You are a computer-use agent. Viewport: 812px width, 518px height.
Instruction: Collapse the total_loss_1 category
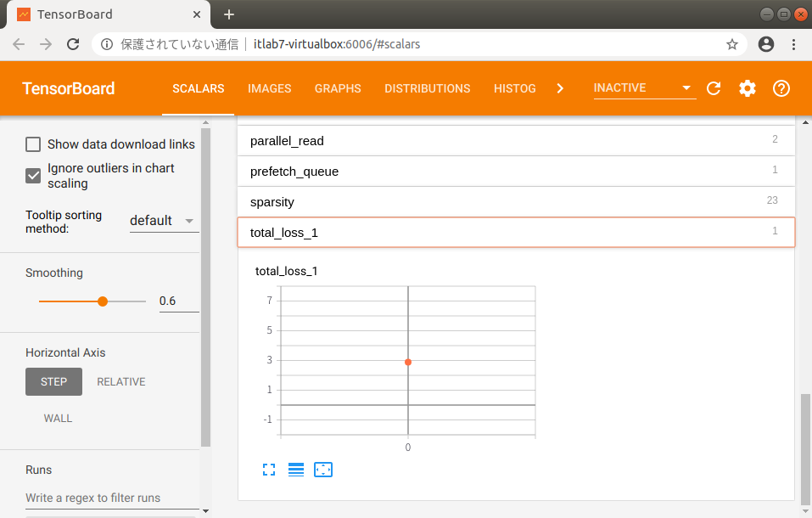(516, 233)
